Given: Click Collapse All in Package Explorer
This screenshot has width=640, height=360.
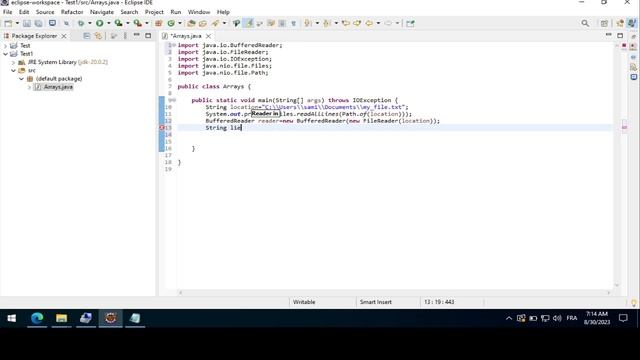Looking at the screenshot, I should coord(87,36).
